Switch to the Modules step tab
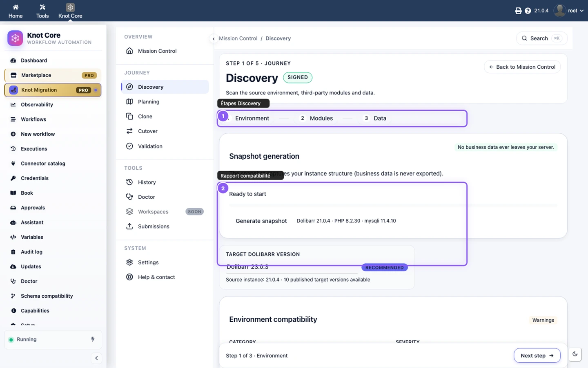The width and height of the screenshot is (588, 368). pyautogui.click(x=316, y=118)
